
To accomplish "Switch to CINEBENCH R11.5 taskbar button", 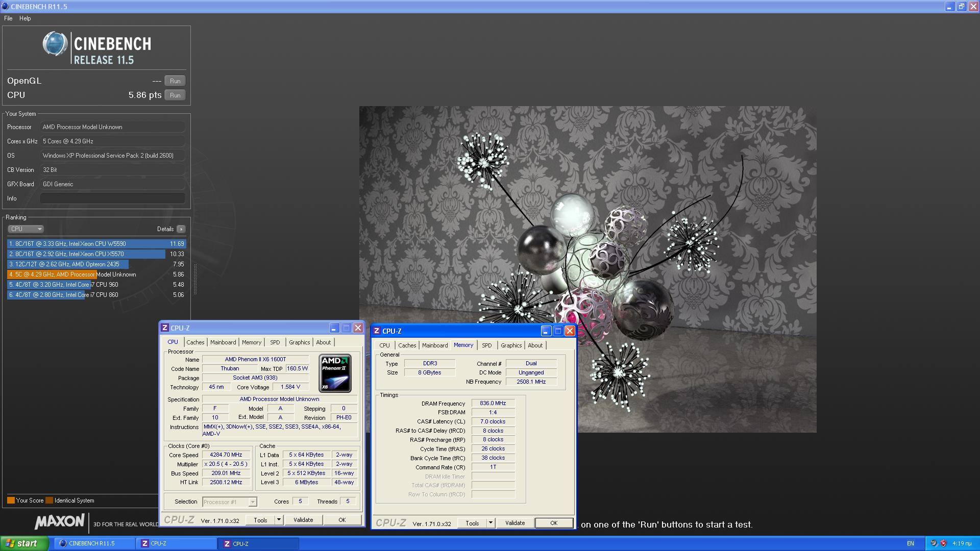I will 95,544.
